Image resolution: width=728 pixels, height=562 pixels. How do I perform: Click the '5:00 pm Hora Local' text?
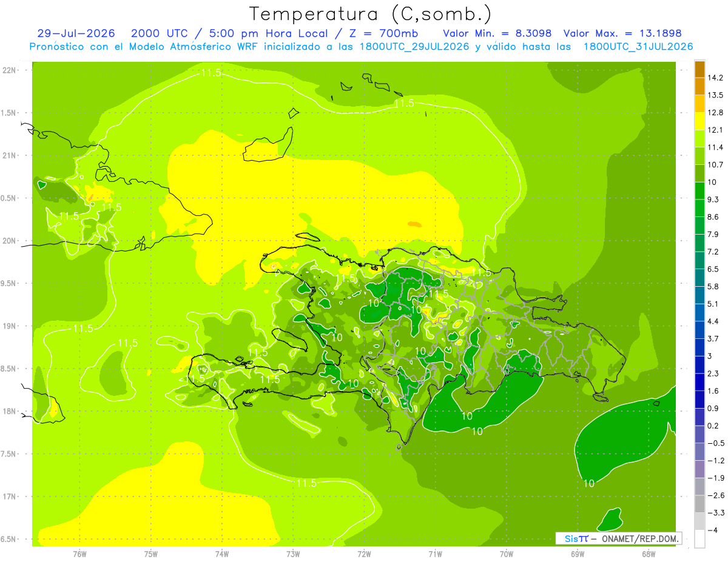pyautogui.click(x=269, y=33)
